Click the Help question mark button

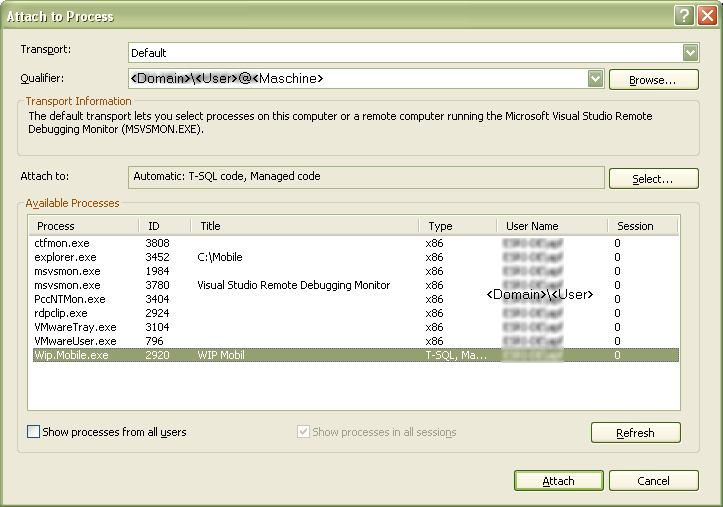(x=684, y=16)
